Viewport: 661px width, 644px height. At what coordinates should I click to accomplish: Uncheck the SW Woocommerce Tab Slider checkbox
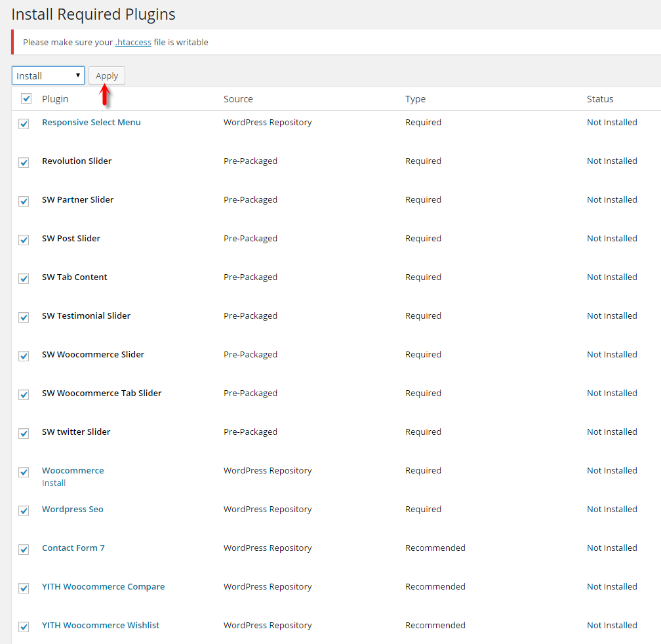tap(24, 395)
